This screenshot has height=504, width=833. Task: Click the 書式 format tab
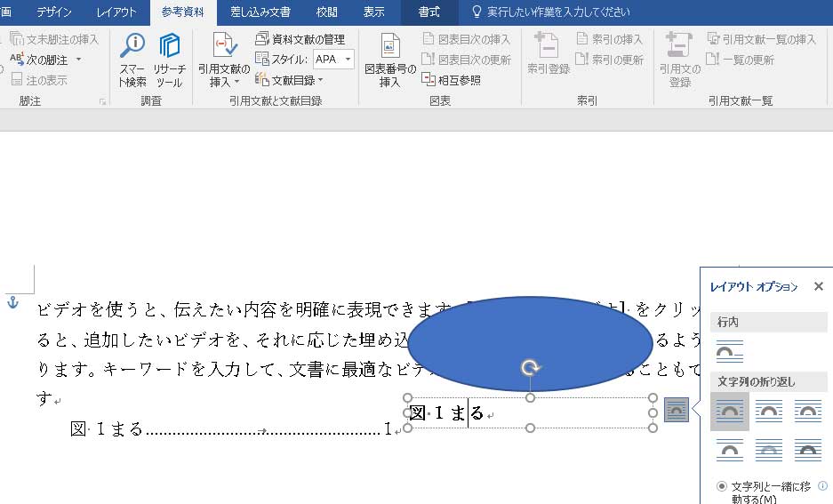coord(429,12)
